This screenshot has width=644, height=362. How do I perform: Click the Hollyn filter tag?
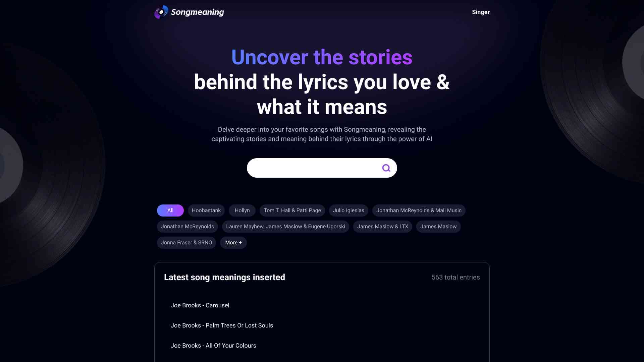coord(242,210)
